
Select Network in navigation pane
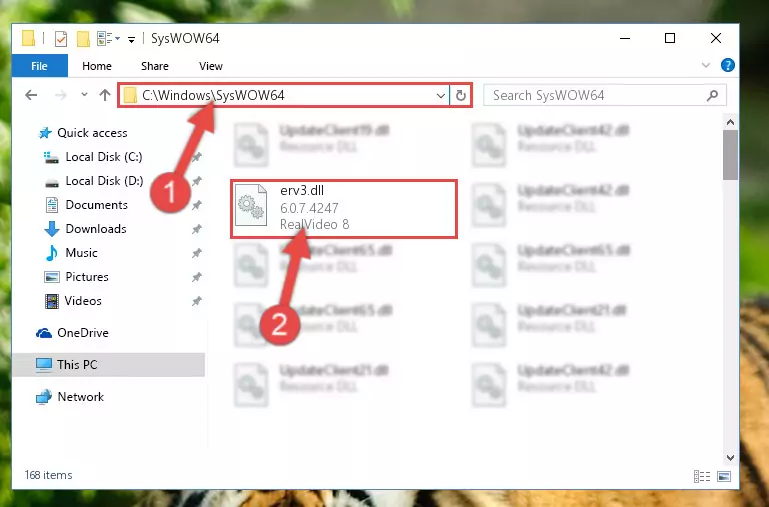[80, 396]
